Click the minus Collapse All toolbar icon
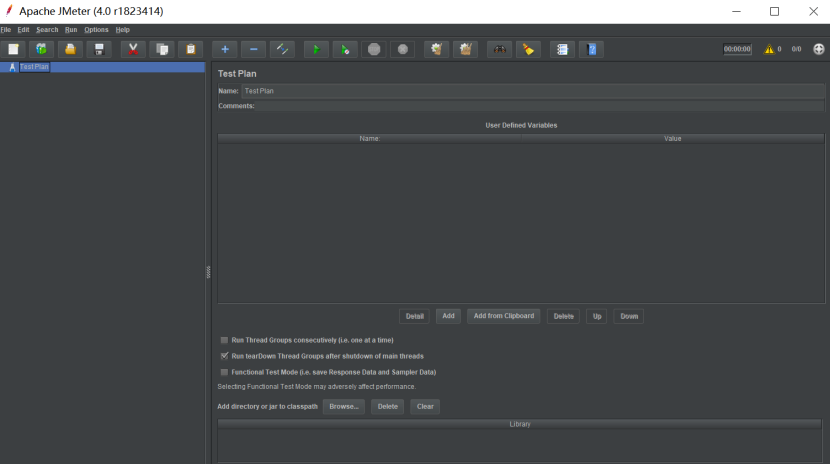 click(x=253, y=49)
